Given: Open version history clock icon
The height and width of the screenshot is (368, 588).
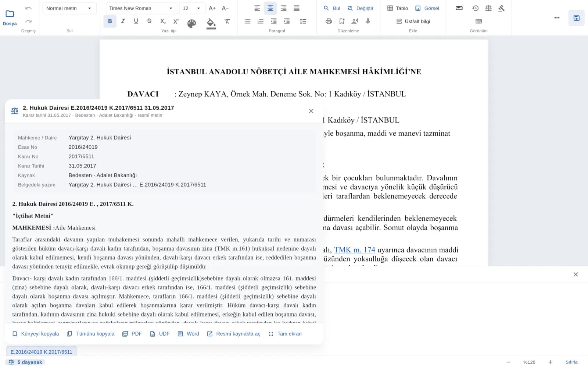Looking at the screenshot, I should 475,8.
